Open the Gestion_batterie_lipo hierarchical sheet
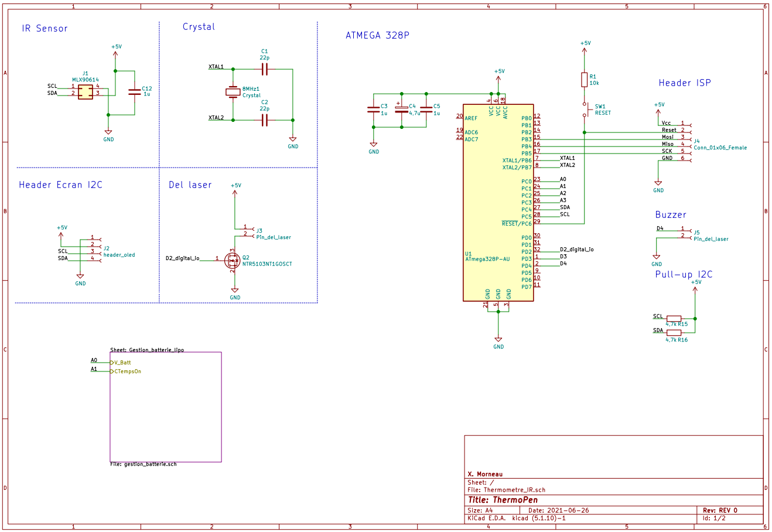 pos(166,406)
